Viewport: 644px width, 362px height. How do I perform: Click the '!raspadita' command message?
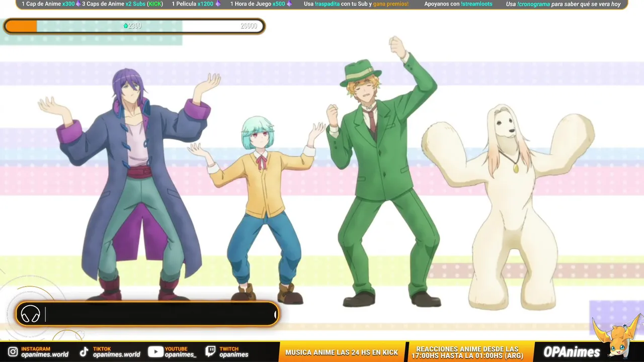(x=356, y=4)
